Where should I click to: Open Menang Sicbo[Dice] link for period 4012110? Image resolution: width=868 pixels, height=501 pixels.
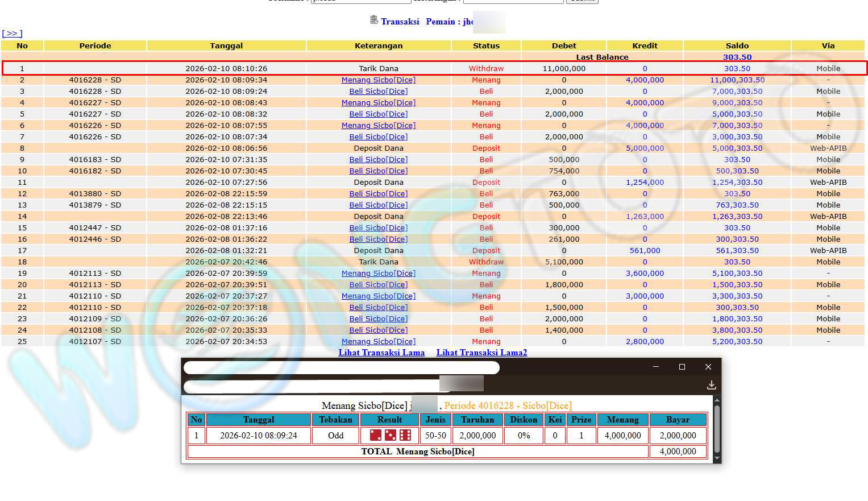(x=378, y=296)
